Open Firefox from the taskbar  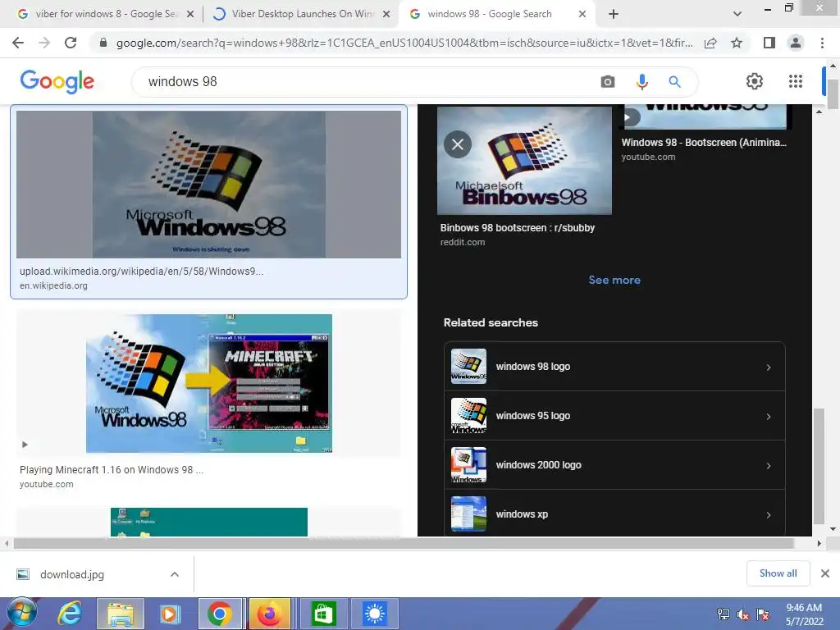click(269, 614)
